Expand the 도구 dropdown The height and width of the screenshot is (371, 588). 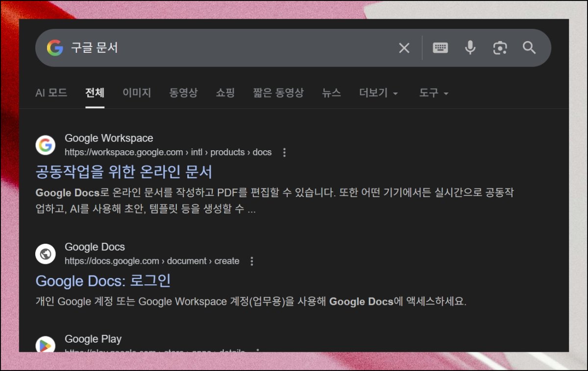(x=434, y=93)
